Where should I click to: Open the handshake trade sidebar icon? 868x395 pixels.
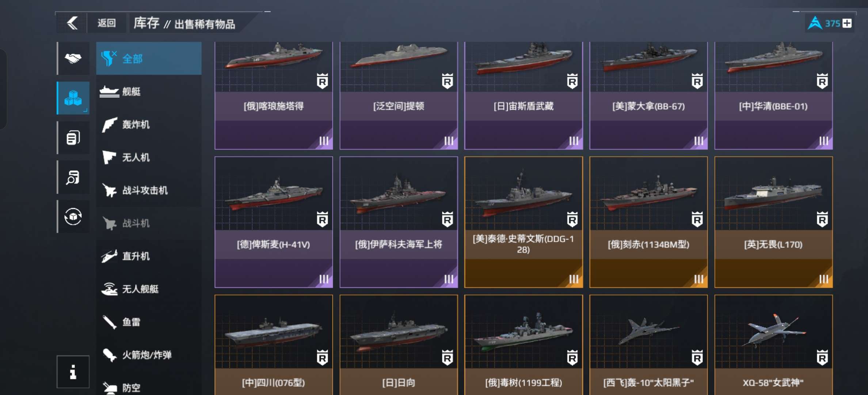(73, 58)
